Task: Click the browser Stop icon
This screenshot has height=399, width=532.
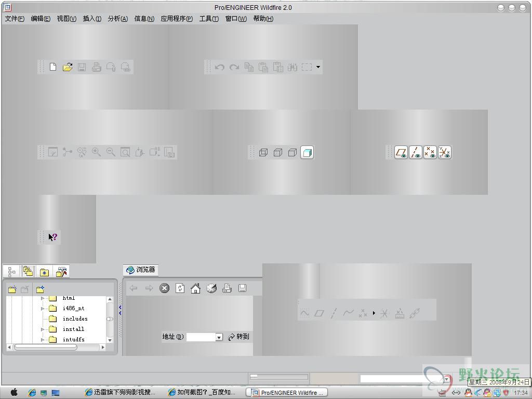Action: click(x=164, y=288)
